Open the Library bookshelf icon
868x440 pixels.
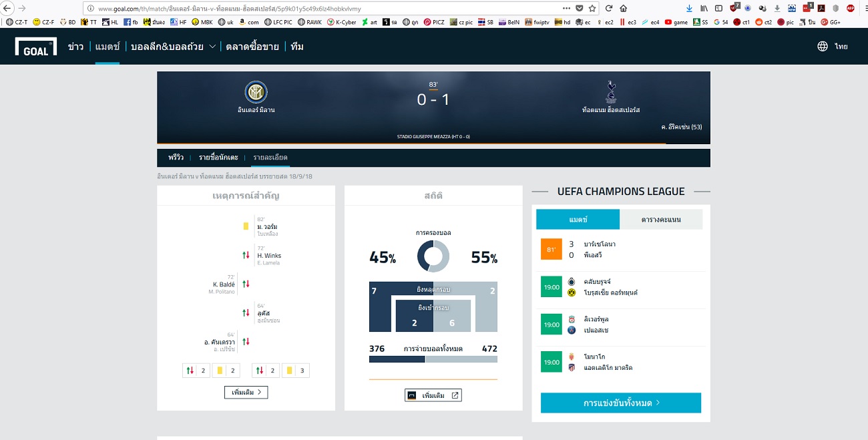coord(704,8)
